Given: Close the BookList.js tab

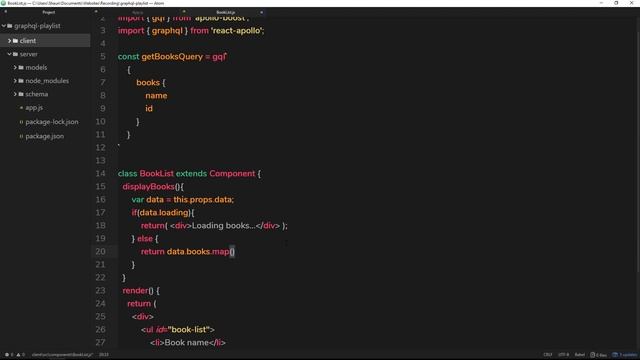Looking at the screenshot, I should [x=262, y=12].
